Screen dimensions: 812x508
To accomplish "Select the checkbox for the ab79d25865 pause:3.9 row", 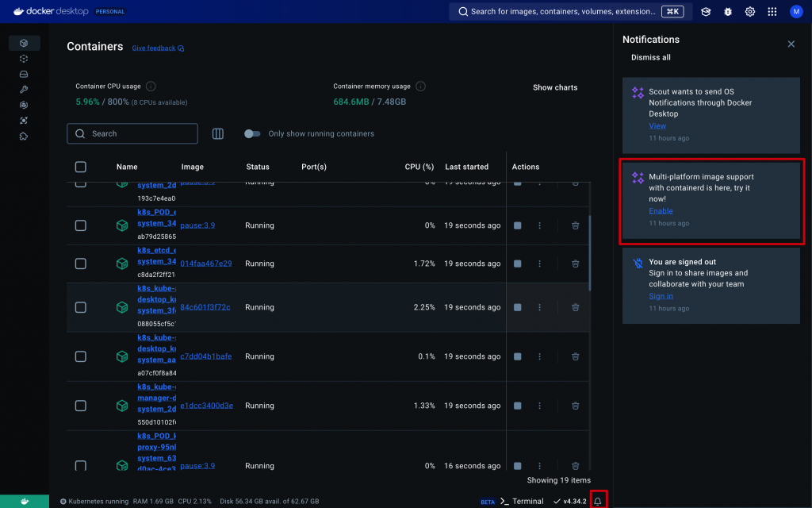I will pyautogui.click(x=81, y=225).
